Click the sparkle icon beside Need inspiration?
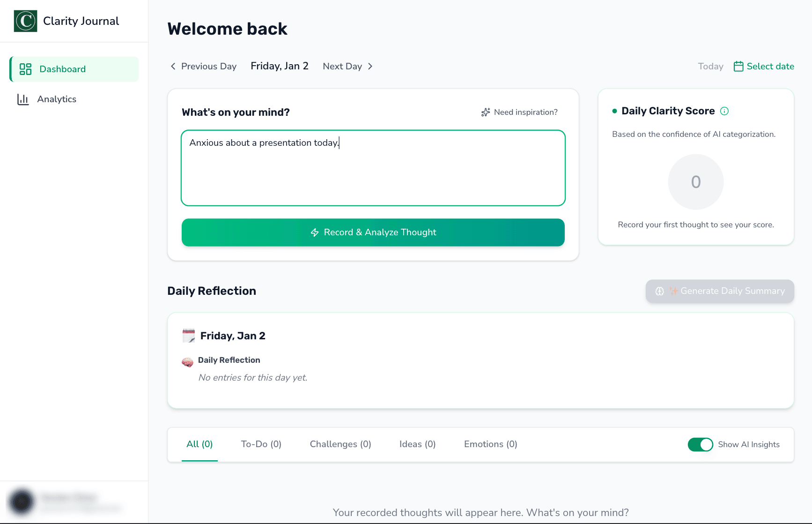 485,112
